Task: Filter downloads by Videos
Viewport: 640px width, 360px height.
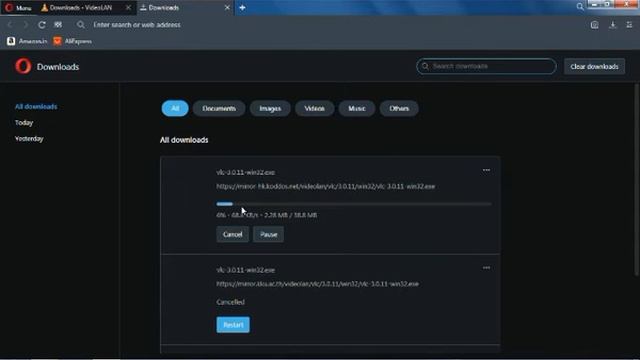Action: (314, 109)
